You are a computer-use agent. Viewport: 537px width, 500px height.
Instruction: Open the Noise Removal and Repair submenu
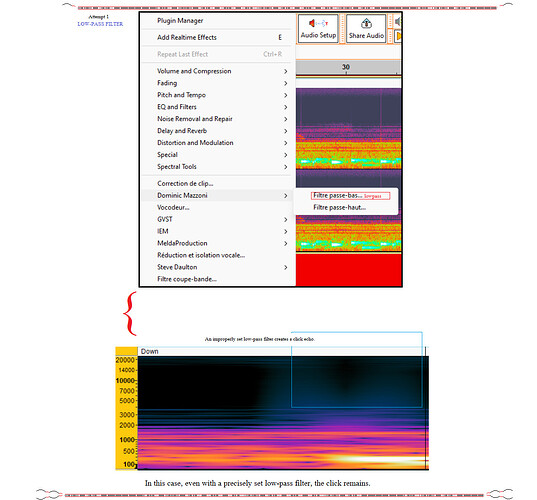(216, 119)
